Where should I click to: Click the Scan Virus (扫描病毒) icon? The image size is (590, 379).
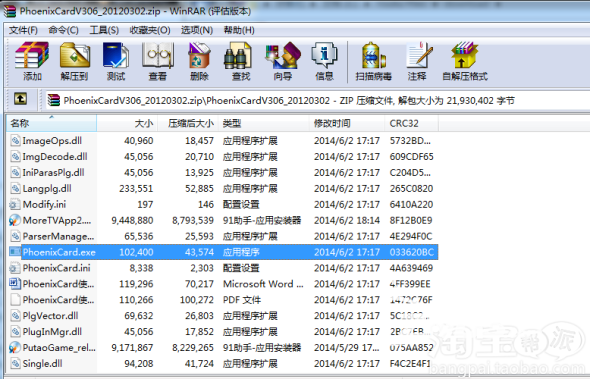373,55
